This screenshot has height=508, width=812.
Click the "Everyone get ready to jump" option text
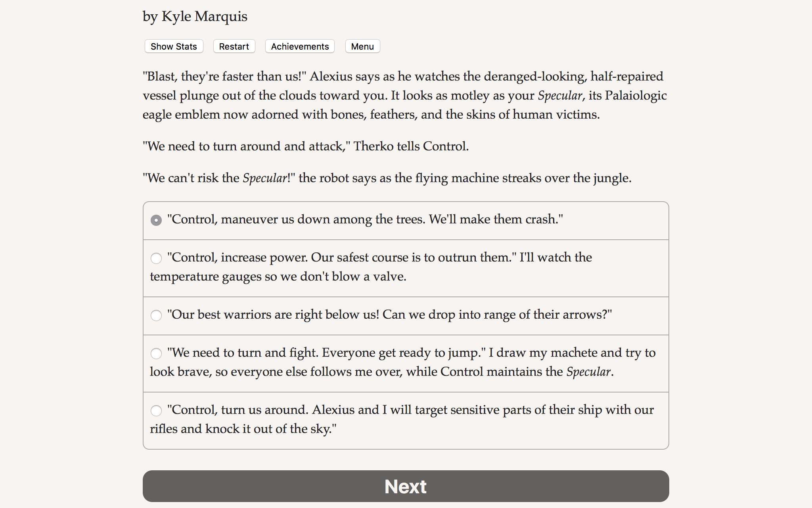click(404, 353)
